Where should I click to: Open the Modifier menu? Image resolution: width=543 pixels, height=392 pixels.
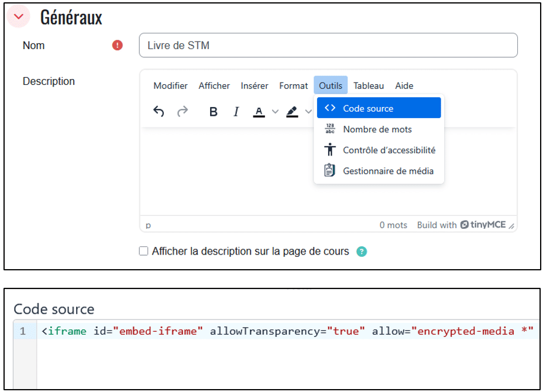[170, 85]
